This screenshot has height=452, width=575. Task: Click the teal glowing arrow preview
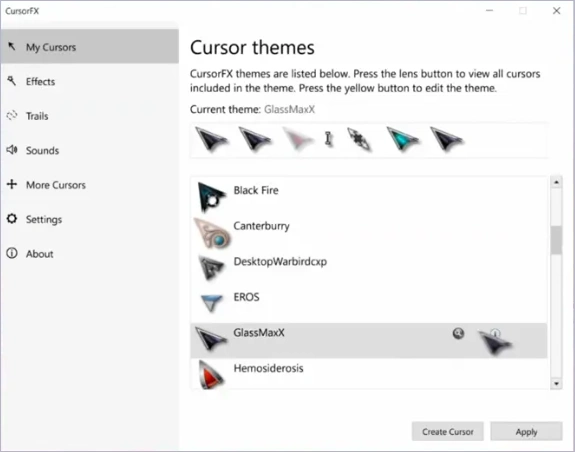tap(403, 139)
